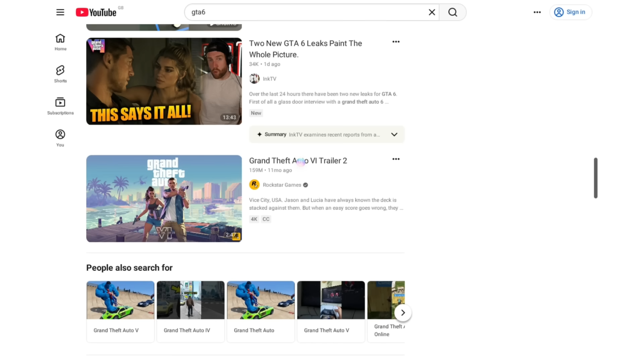Open more options for the Trailer 2 video
This screenshot has height=362, width=644.
[x=396, y=159]
